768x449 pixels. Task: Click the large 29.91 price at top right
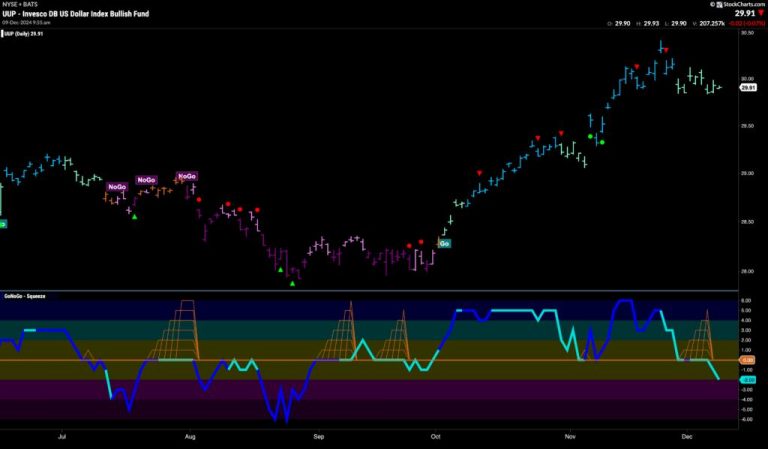point(744,13)
